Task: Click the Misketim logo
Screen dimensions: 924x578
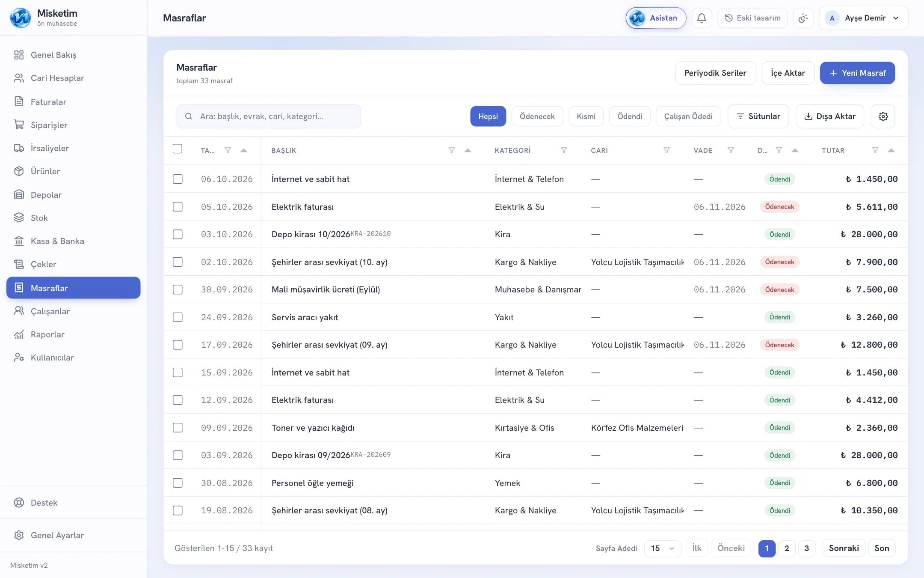Action: tap(21, 18)
